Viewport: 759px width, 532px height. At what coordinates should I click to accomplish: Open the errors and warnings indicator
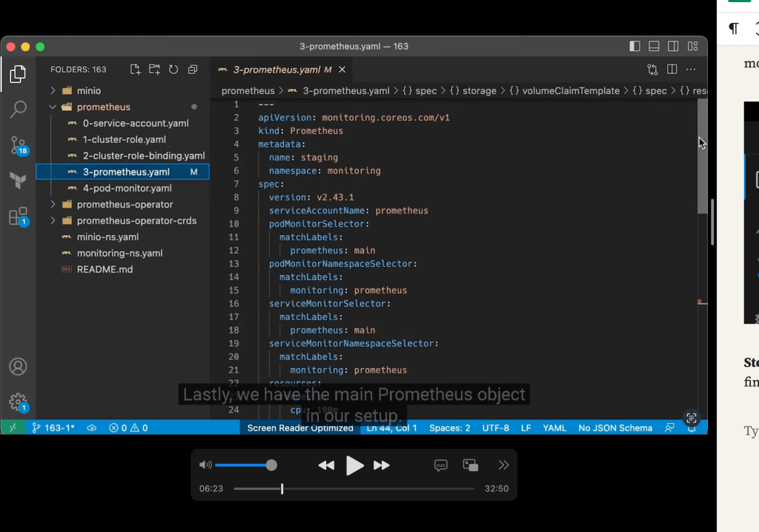[x=128, y=428]
